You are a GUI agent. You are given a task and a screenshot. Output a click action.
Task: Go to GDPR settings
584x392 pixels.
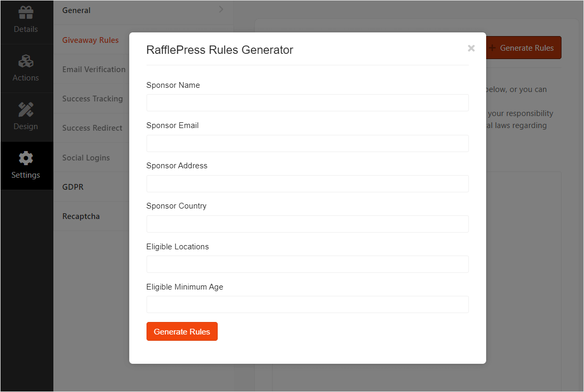[x=73, y=187]
